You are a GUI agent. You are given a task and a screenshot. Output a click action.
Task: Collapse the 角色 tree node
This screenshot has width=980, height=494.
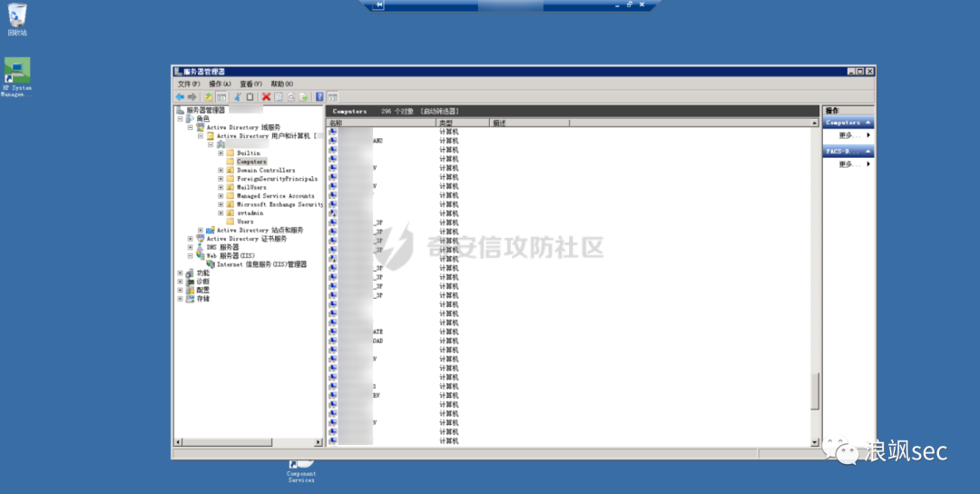(180, 119)
